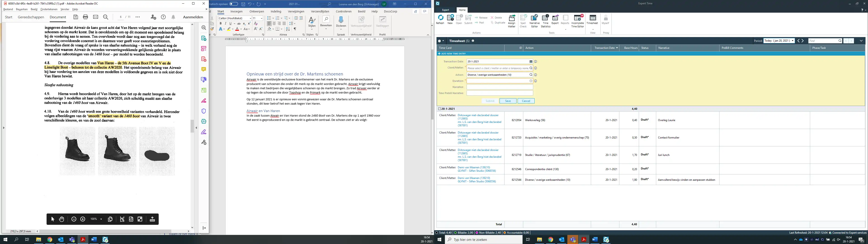Open Word font size dropdown
The width and height of the screenshot is (868, 244).
[262, 18]
